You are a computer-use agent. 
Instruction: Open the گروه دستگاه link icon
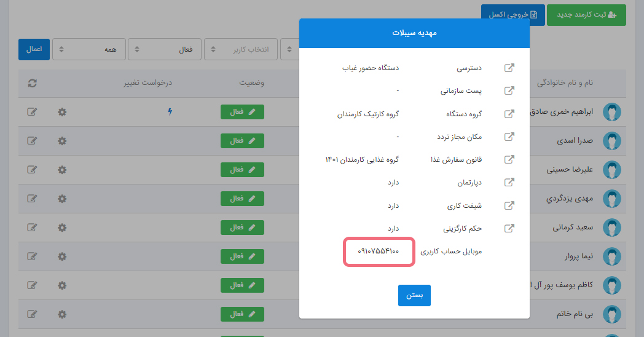click(509, 114)
